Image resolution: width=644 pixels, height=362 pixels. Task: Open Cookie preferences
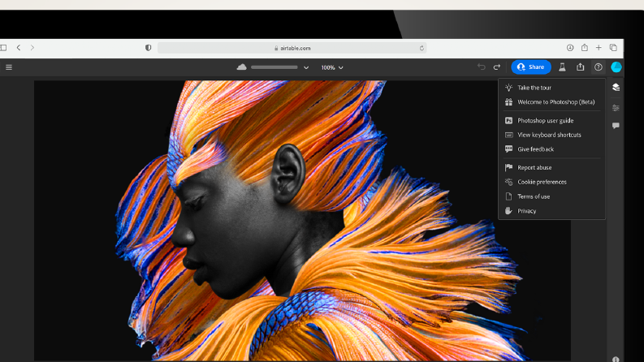point(551,182)
